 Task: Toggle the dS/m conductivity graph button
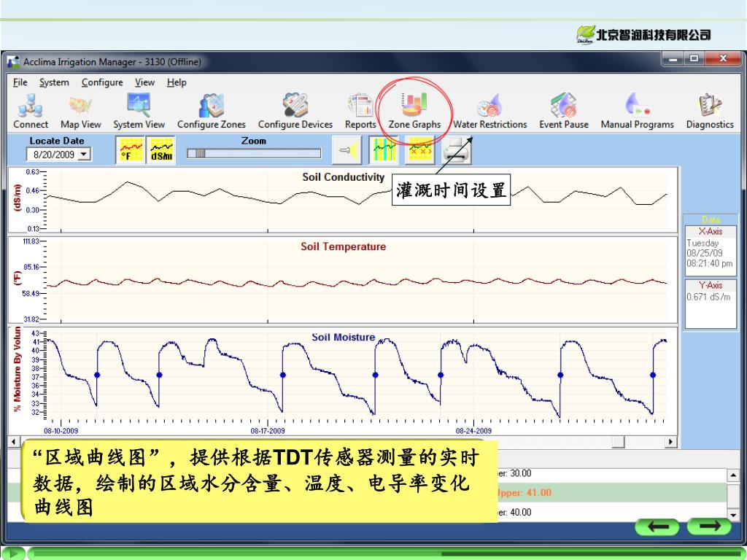[x=161, y=150]
